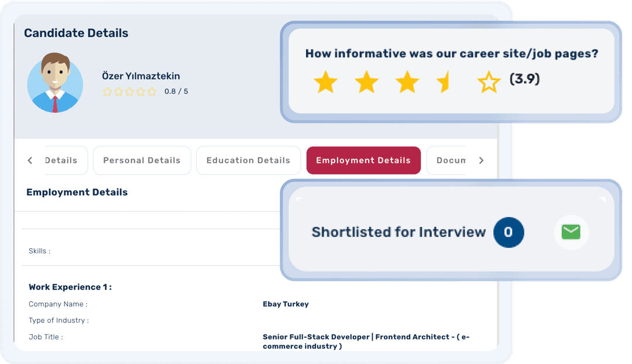Click the fifth empty star under candidate name
The height and width of the screenshot is (364, 632).
(x=152, y=92)
